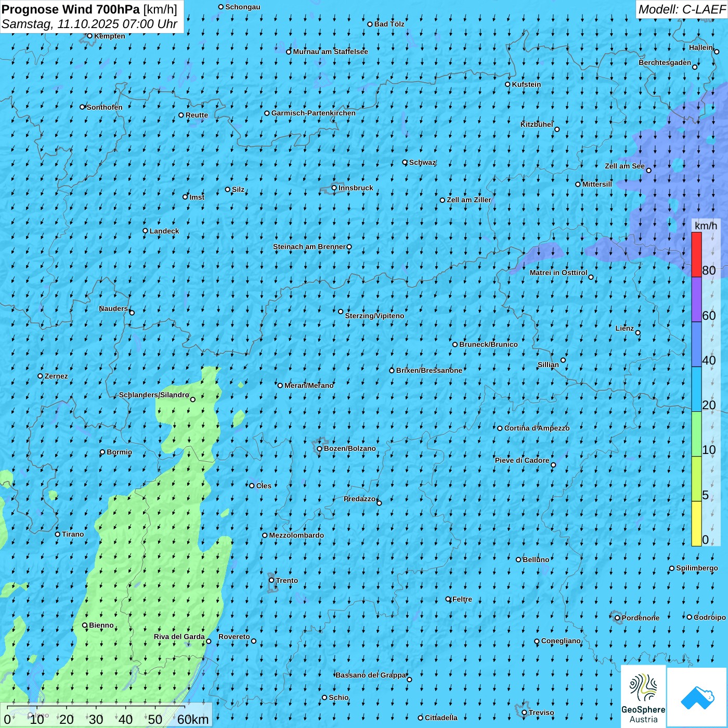728x728 pixels.
Task: Click the "60km" scale bar label
Action: tap(193, 719)
